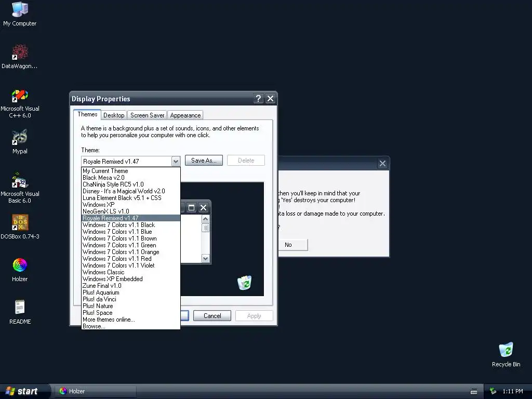Choose Black Mesa v2.0 theme
This screenshot has width=532, height=399.
tap(130, 178)
